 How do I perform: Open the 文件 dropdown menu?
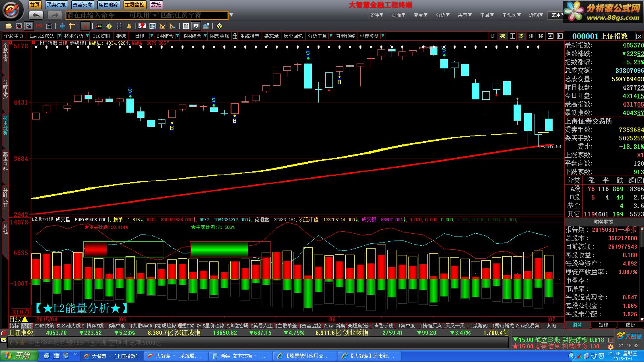pyautogui.click(x=376, y=15)
